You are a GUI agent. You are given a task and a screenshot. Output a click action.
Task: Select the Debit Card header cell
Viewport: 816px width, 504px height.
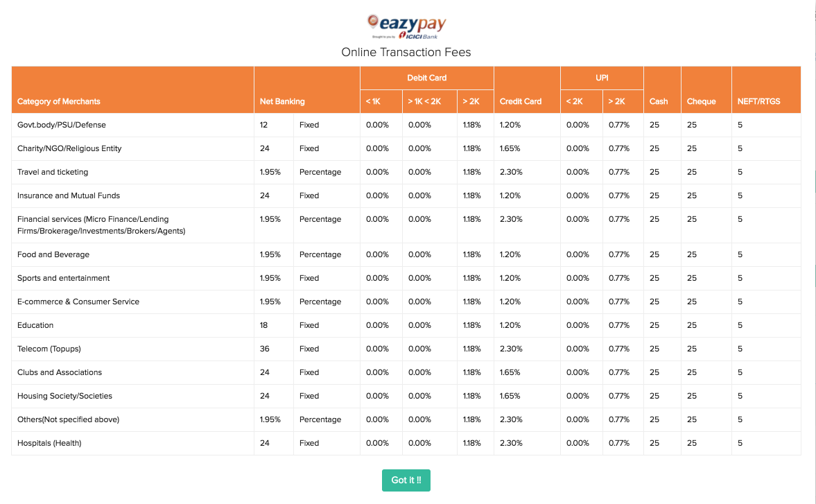click(x=426, y=78)
